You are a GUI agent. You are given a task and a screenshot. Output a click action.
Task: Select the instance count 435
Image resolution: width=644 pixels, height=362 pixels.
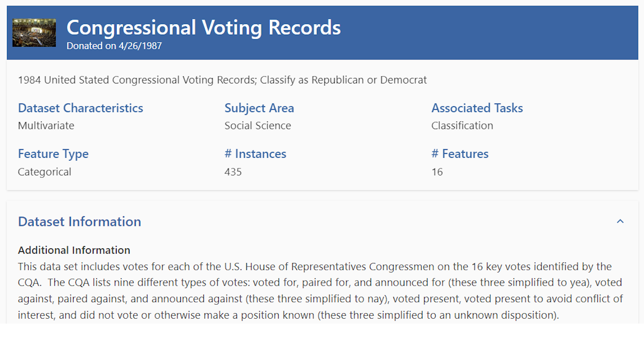click(233, 171)
